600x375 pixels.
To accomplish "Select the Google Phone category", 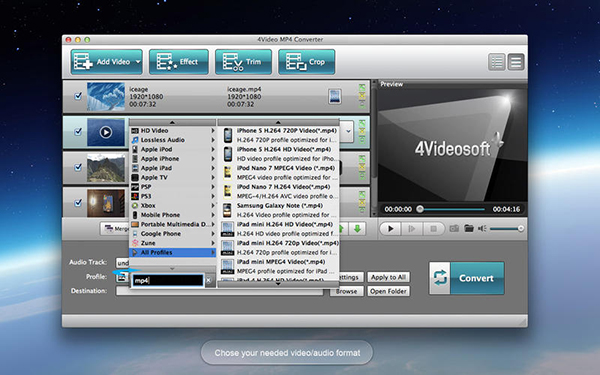I will click(173, 234).
